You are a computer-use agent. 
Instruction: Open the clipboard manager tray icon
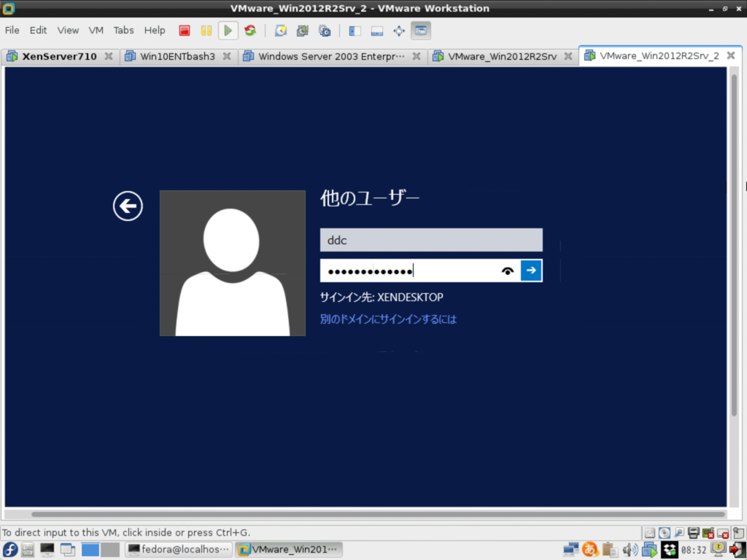(609, 550)
